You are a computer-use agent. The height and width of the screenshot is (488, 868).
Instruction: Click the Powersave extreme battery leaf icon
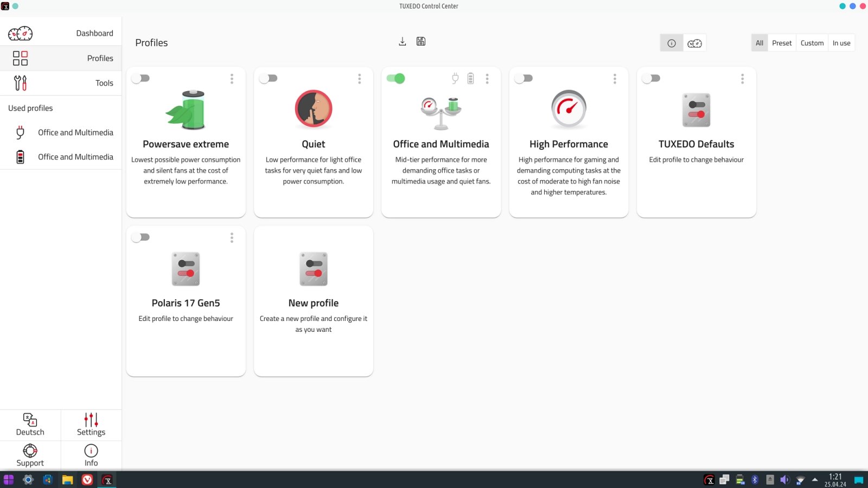click(186, 110)
